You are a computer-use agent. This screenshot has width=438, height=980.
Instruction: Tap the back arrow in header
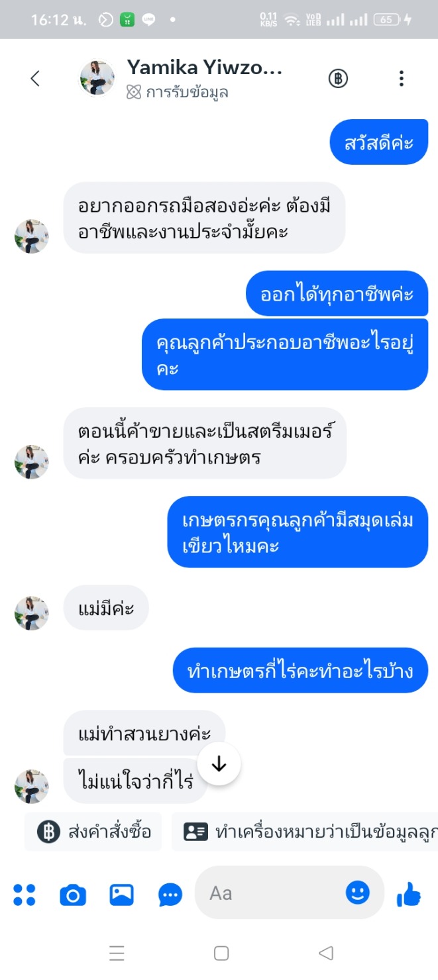(35, 79)
